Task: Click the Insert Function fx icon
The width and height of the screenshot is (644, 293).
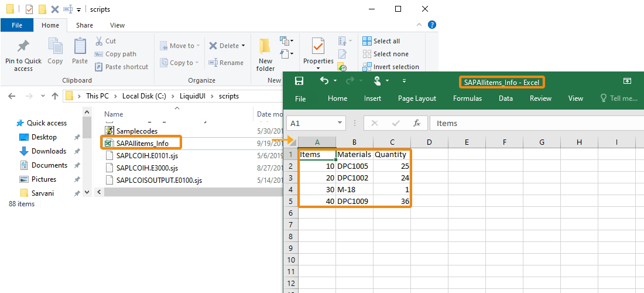Action: pos(416,123)
